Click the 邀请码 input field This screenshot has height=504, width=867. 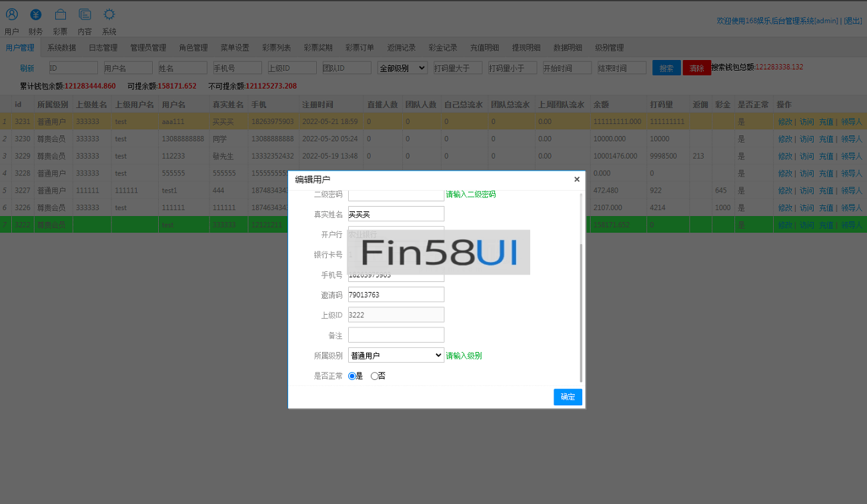pos(396,295)
